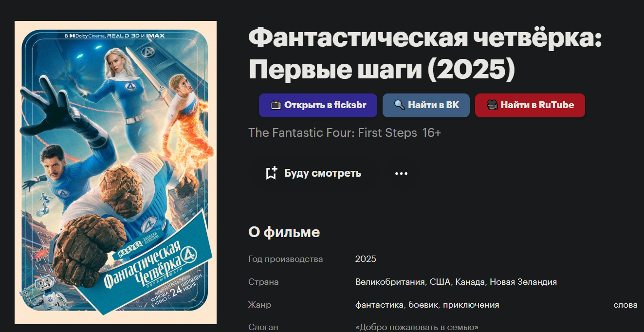644x332 pixels.
Task: Open the Великобритания country link
Action: (391, 282)
